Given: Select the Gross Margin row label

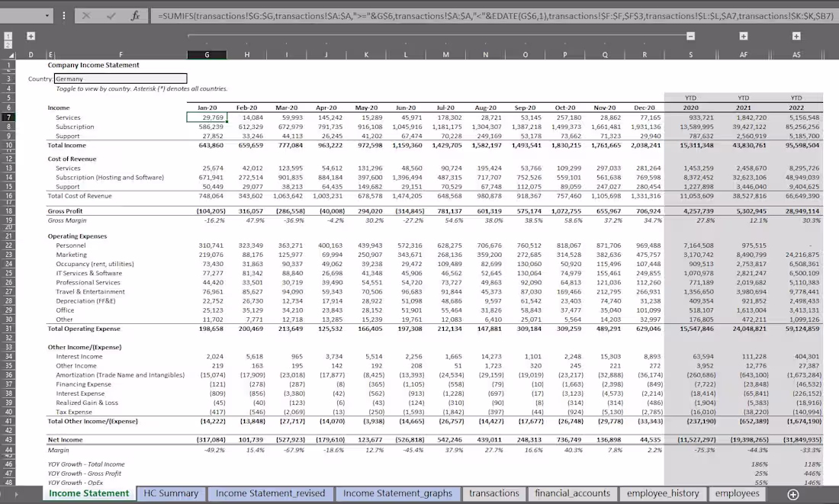Looking at the screenshot, I should (x=67, y=220).
